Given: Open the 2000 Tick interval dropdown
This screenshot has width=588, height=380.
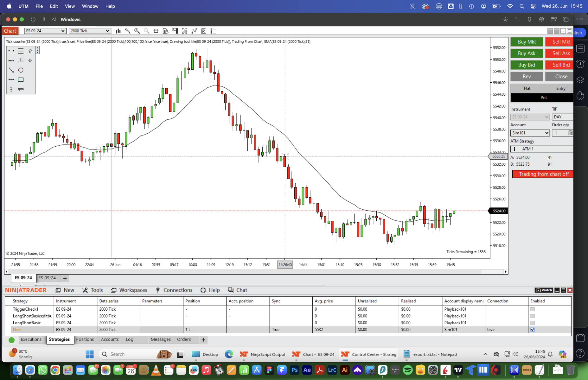Looking at the screenshot, I should point(90,31).
